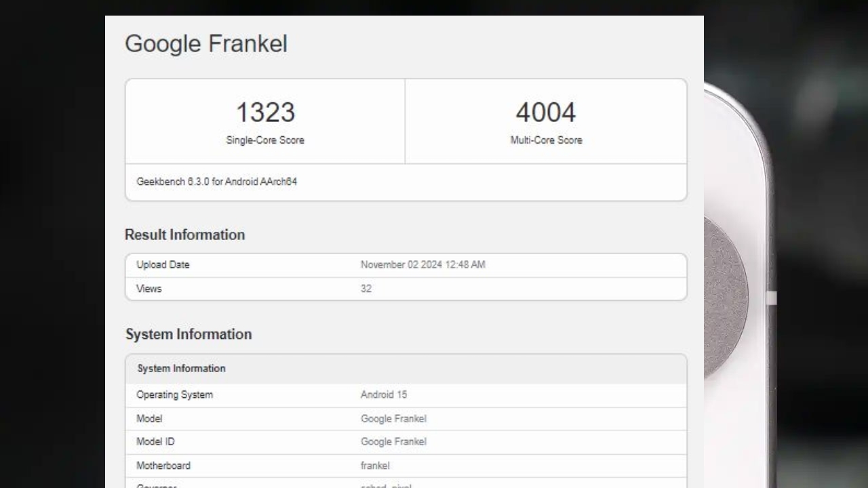This screenshot has height=488, width=868.
Task: Select the views count 32
Action: coord(366,289)
